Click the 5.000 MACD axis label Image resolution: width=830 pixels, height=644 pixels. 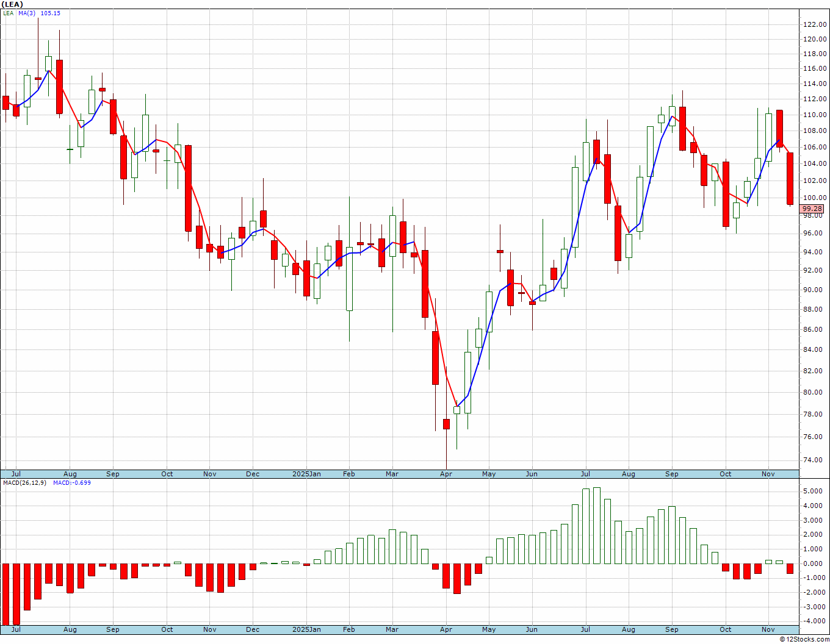[x=813, y=491]
